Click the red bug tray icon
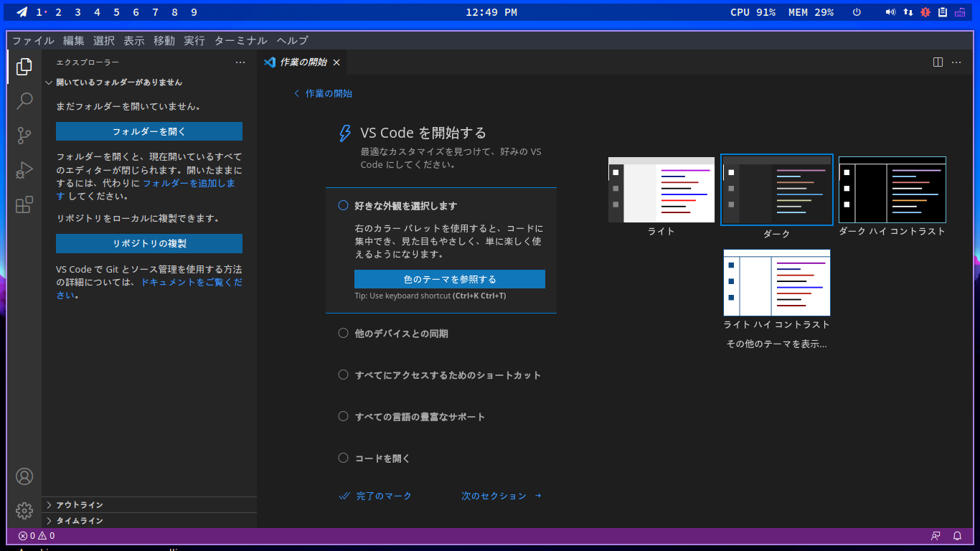This screenshot has height=551, width=980. (x=925, y=12)
